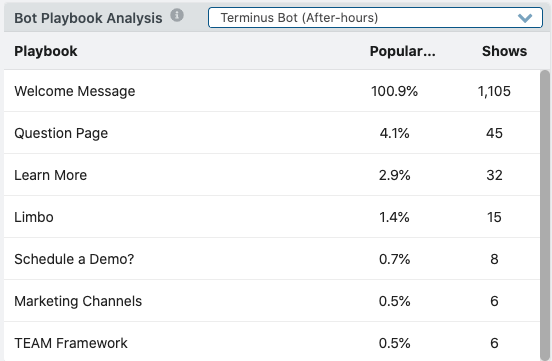Click the 32 shows for Learn More
Image resolution: width=552 pixels, height=361 pixels.
[x=494, y=175]
